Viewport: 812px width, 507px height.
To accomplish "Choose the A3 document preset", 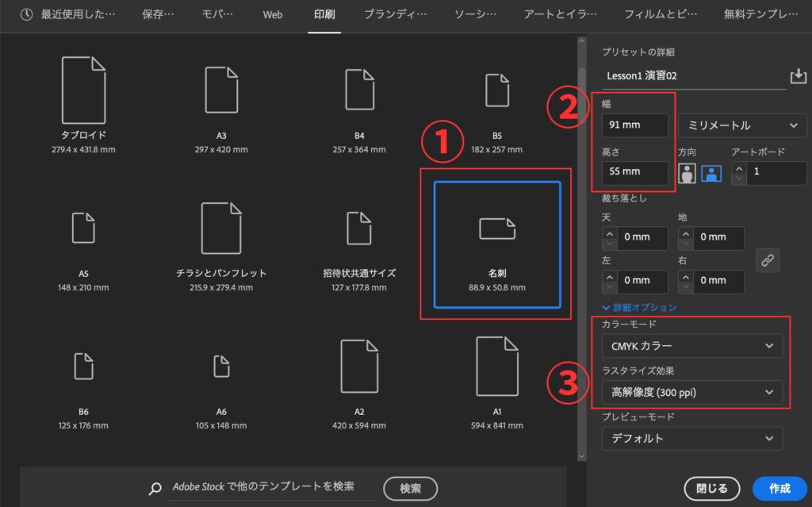I will [x=221, y=90].
